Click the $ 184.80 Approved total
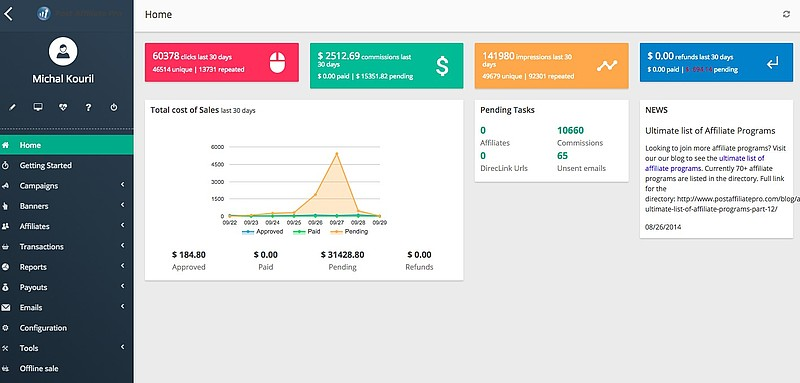The width and height of the screenshot is (800, 383). [189, 255]
